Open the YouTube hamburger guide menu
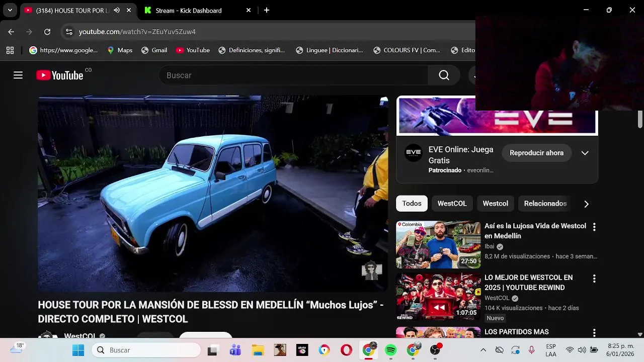This screenshot has width=644, height=362. point(18,75)
